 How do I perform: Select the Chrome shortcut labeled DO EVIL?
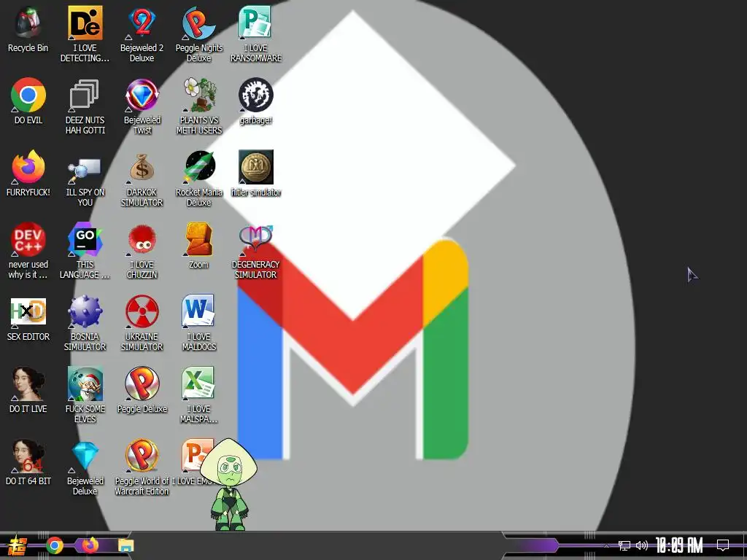click(28, 95)
